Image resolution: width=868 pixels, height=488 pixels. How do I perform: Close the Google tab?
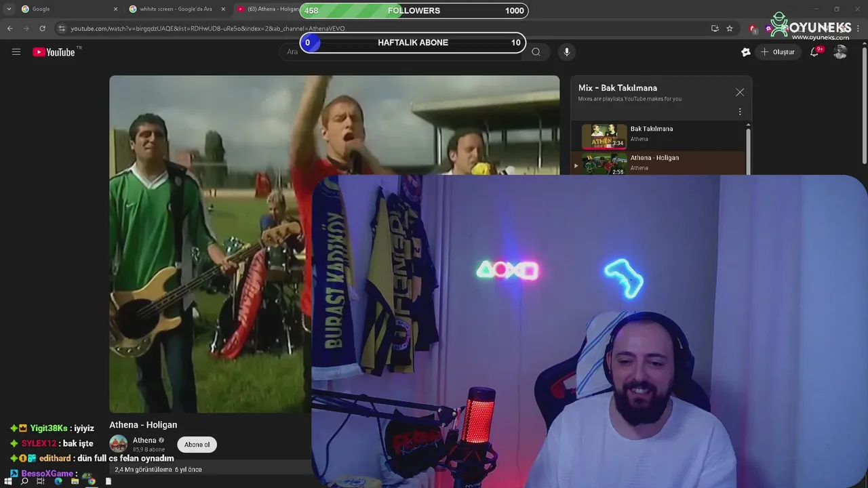115,9
